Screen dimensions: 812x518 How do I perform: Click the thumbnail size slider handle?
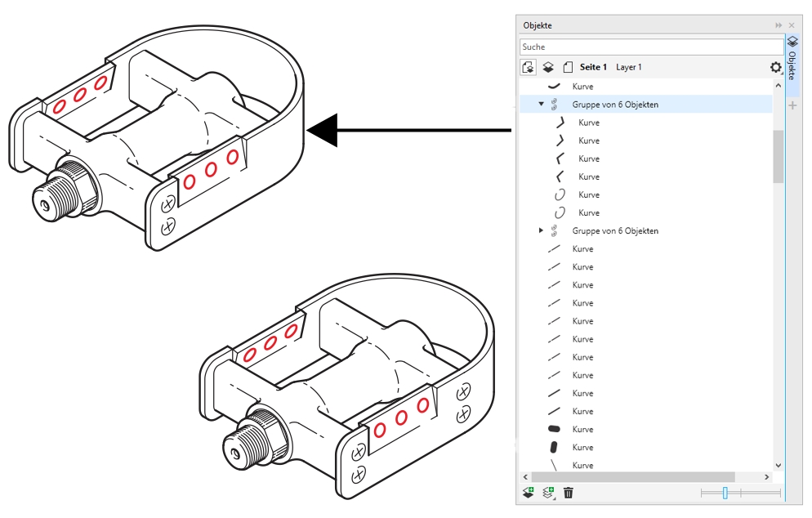pos(725,493)
